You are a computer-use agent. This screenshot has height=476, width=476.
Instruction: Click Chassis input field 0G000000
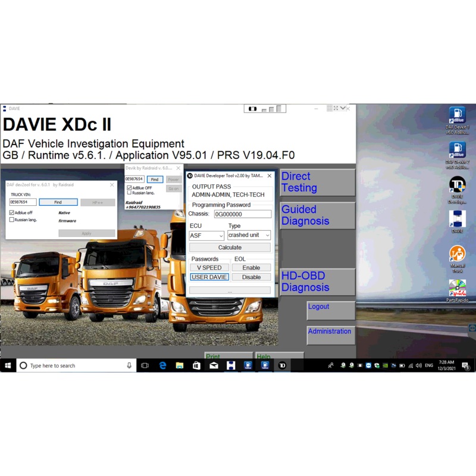243,214
